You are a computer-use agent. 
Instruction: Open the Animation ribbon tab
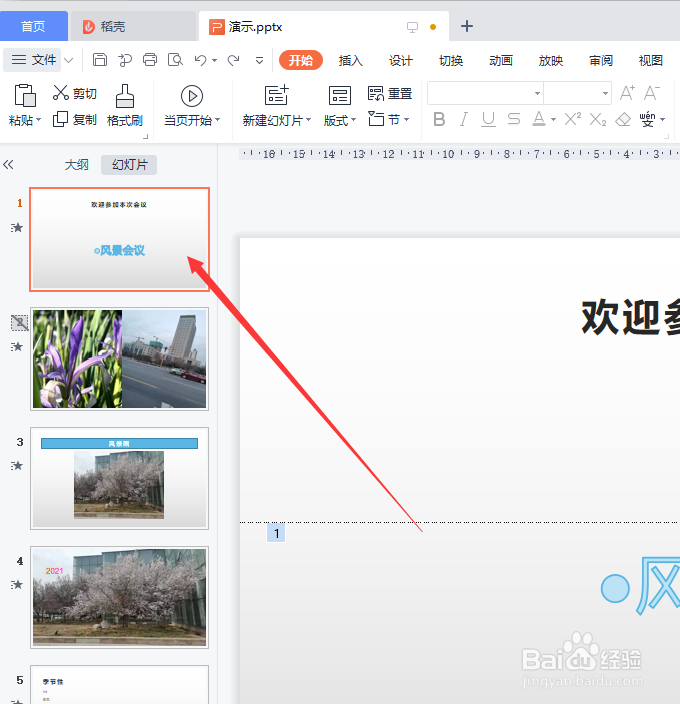(x=501, y=60)
